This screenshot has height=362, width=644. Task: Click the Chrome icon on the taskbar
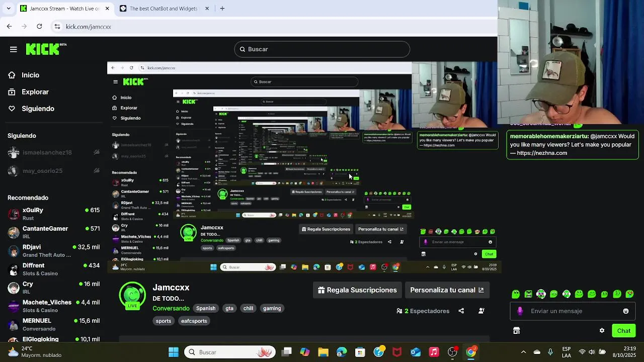coord(471,352)
